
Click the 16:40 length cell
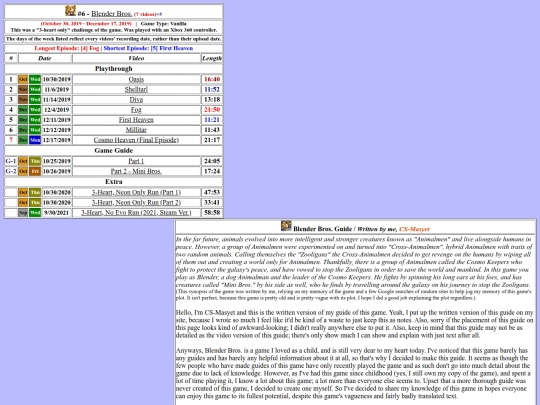click(x=212, y=79)
